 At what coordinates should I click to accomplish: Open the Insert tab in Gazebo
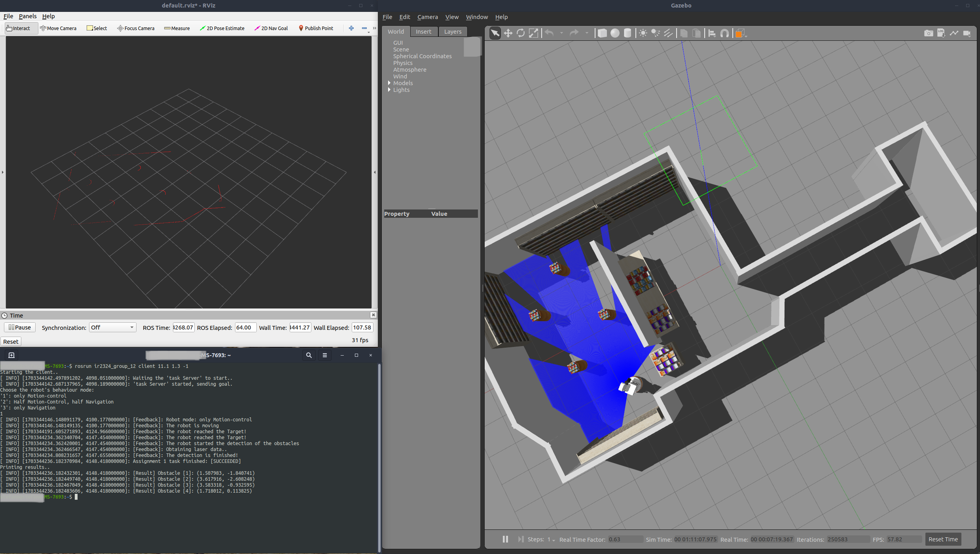click(423, 31)
